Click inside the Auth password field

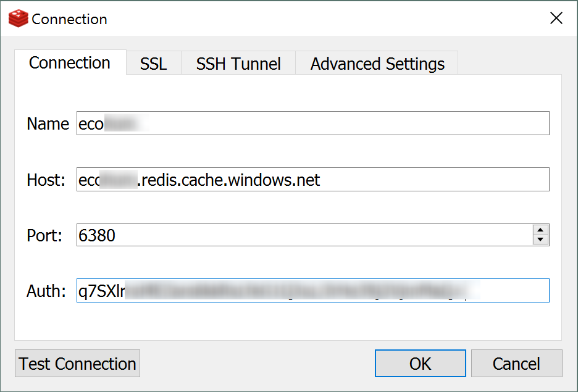[313, 291]
